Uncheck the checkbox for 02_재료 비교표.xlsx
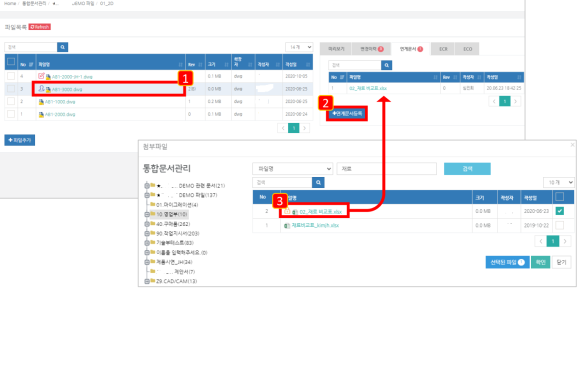The image size is (580, 384). 560,211
